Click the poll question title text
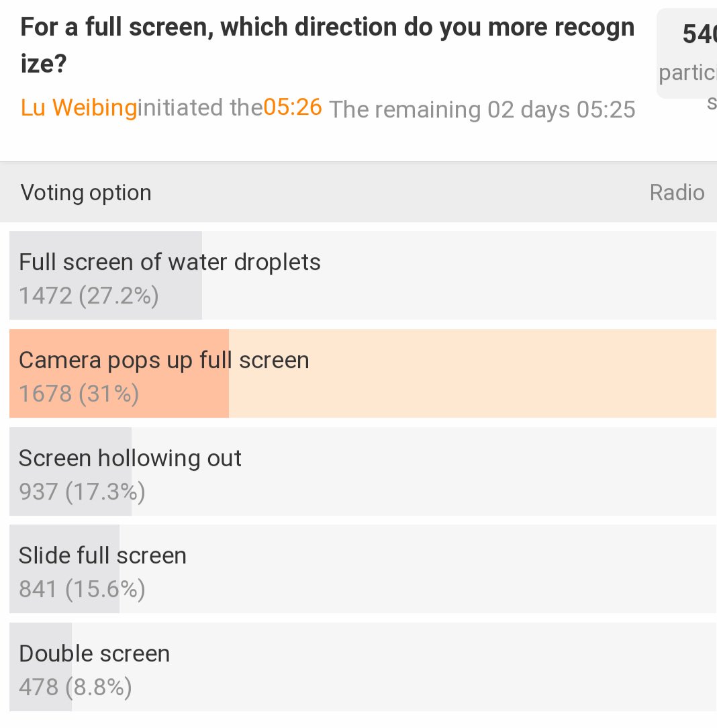 point(327,46)
